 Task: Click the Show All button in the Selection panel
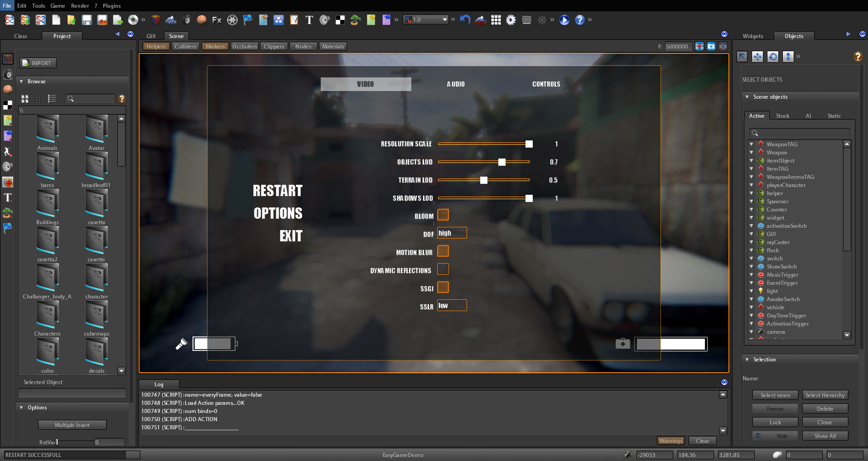click(x=825, y=436)
